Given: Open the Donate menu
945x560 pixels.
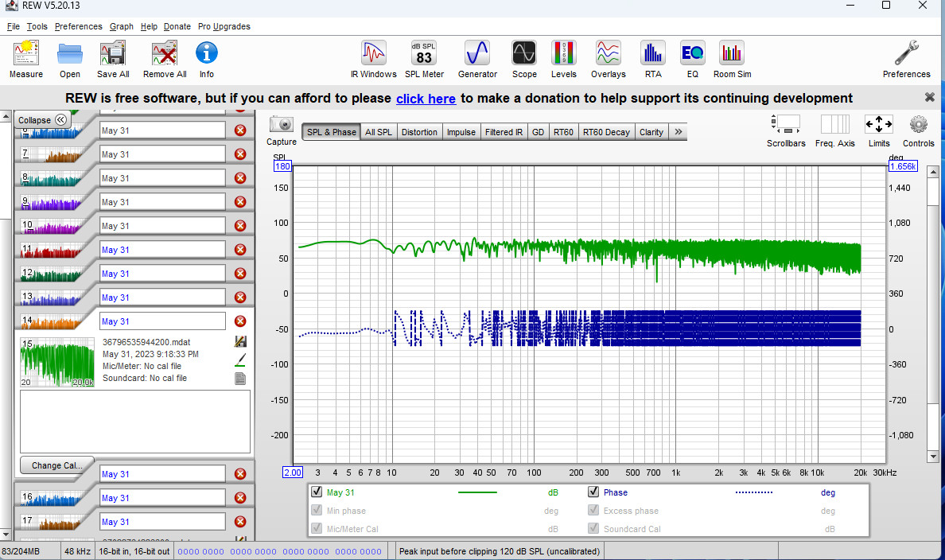Looking at the screenshot, I should (177, 26).
